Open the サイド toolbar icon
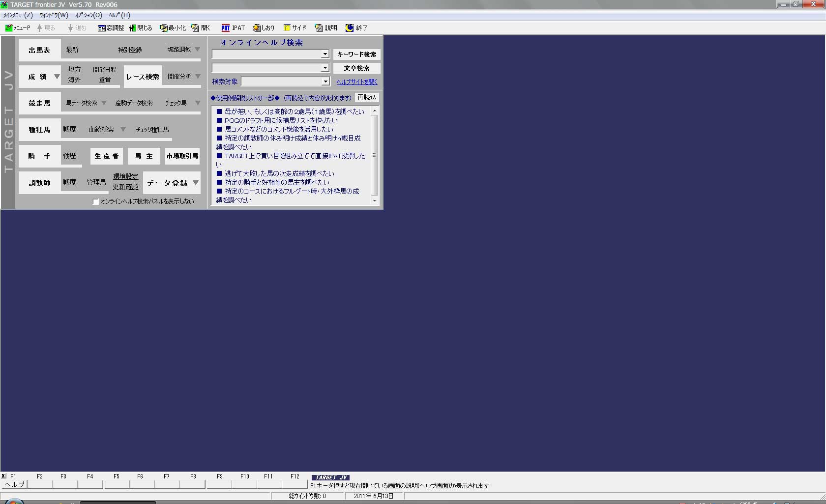The width and height of the screenshot is (826, 504). pos(287,28)
